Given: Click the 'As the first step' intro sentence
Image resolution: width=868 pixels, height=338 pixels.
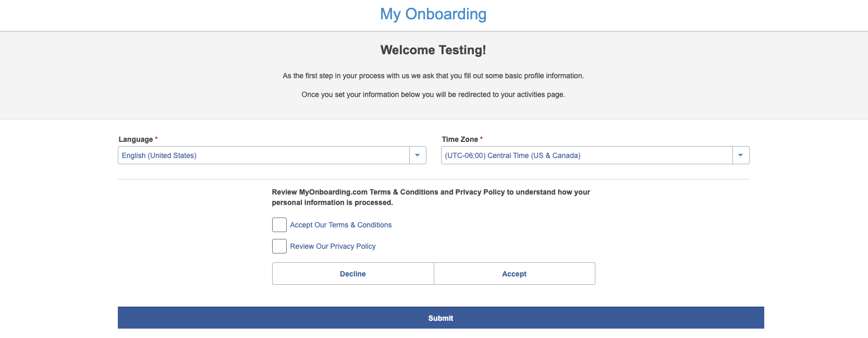Looking at the screenshot, I should pyautogui.click(x=433, y=76).
